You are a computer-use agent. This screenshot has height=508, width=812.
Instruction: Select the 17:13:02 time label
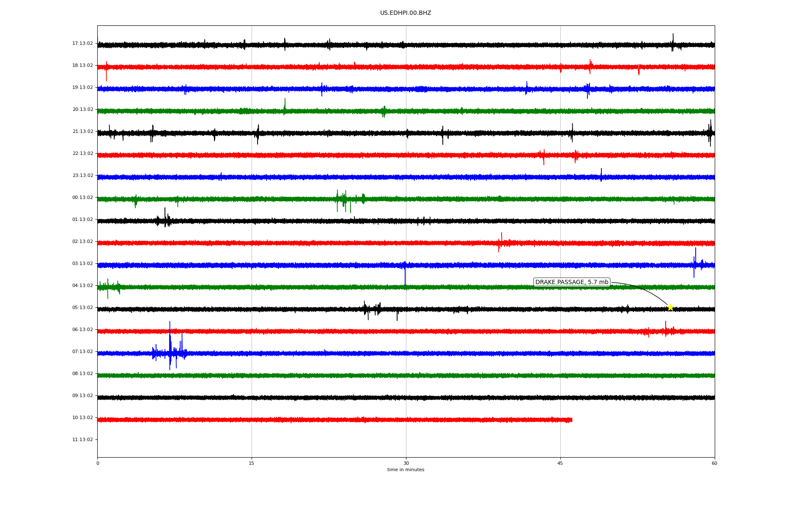[x=82, y=43]
